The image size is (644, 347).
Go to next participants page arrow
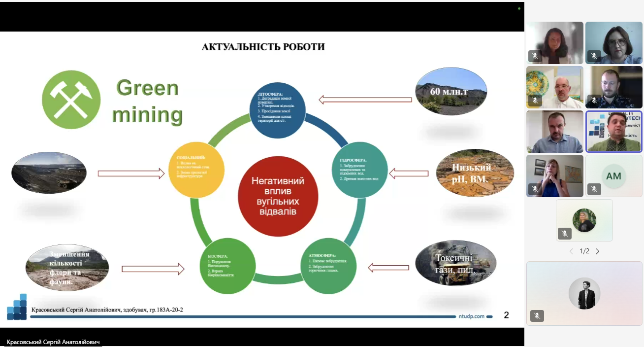(598, 251)
